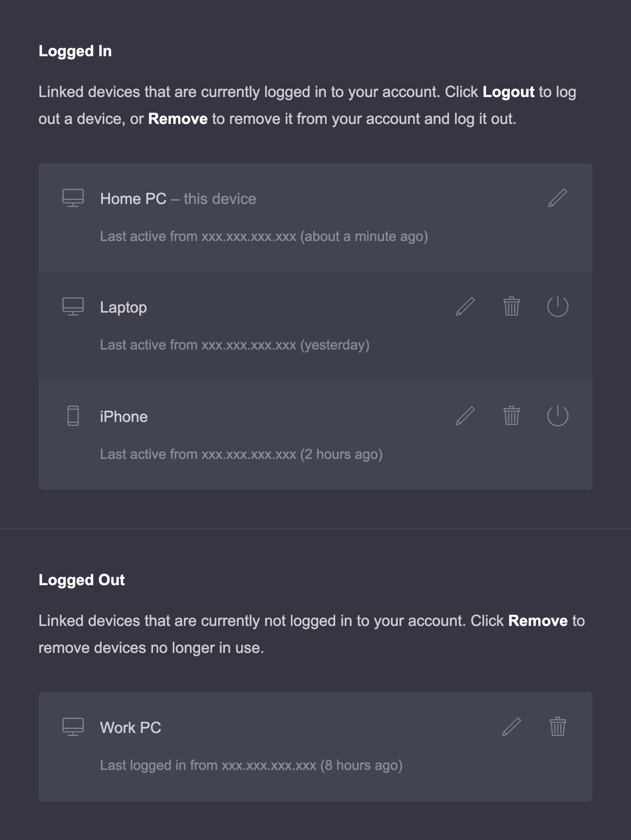This screenshot has height=840, width=631.
Task: Select the Laptop device name
Action: 124,308
